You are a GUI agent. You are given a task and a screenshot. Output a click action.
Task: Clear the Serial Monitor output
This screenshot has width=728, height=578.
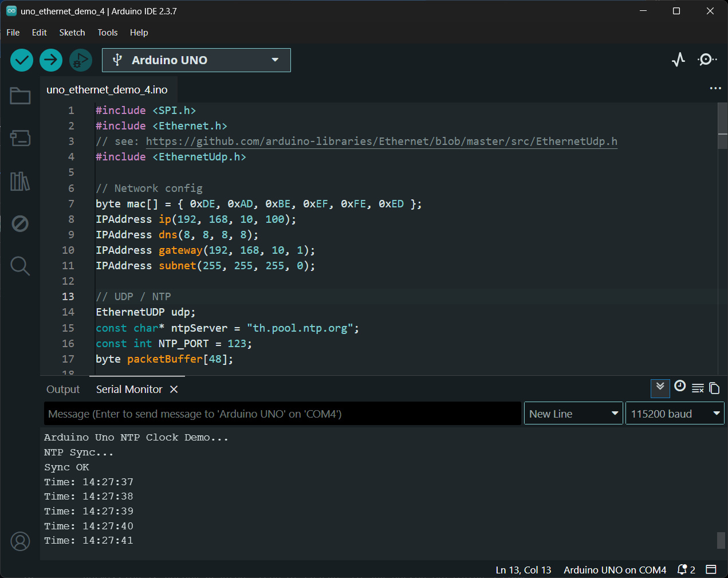pos(698,388)
